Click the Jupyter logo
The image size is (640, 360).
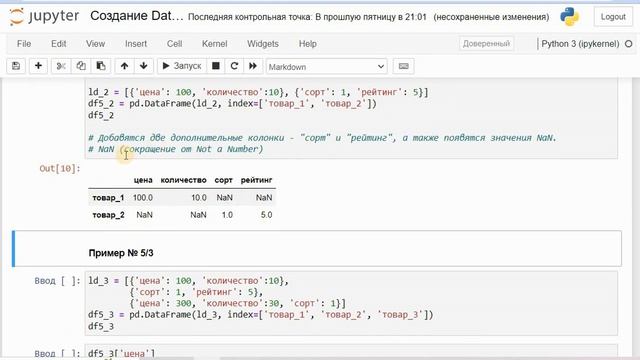44,16
